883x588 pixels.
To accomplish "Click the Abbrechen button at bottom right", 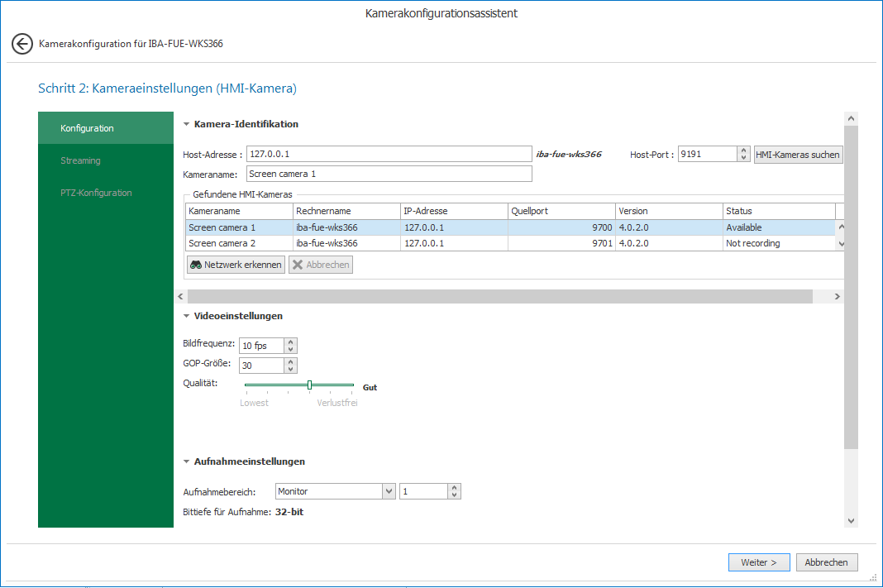I will click(x=826, y=562).
